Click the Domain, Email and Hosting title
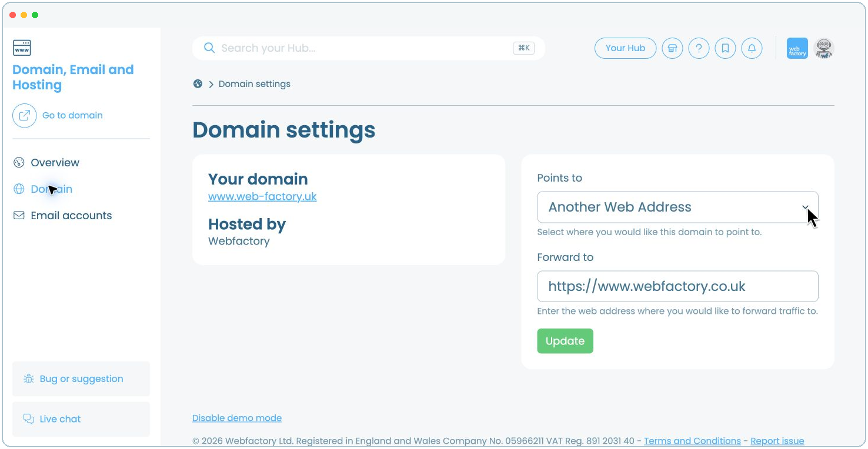 coord(73,77)
